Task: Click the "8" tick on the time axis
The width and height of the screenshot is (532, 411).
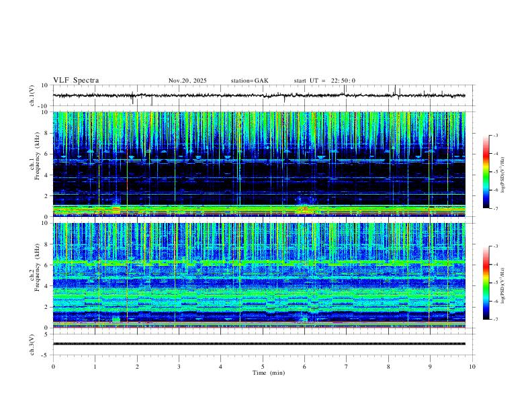Action: [388, 367]
